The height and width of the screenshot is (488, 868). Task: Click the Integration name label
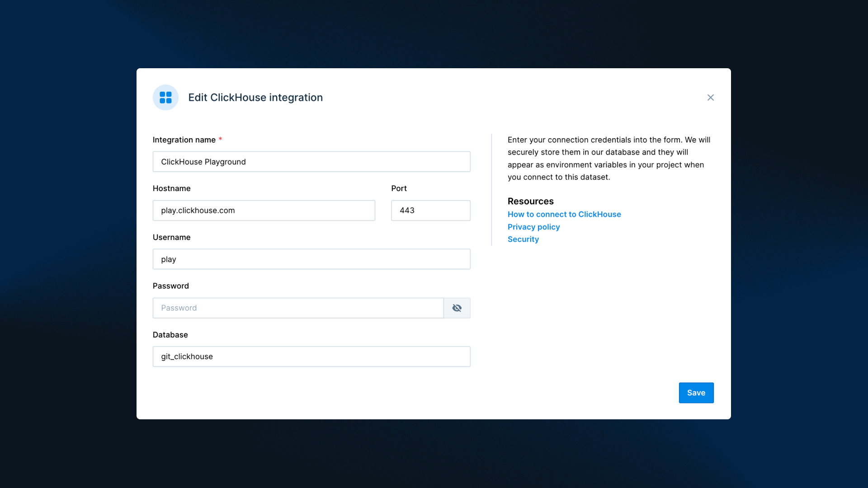pos(184,140)
